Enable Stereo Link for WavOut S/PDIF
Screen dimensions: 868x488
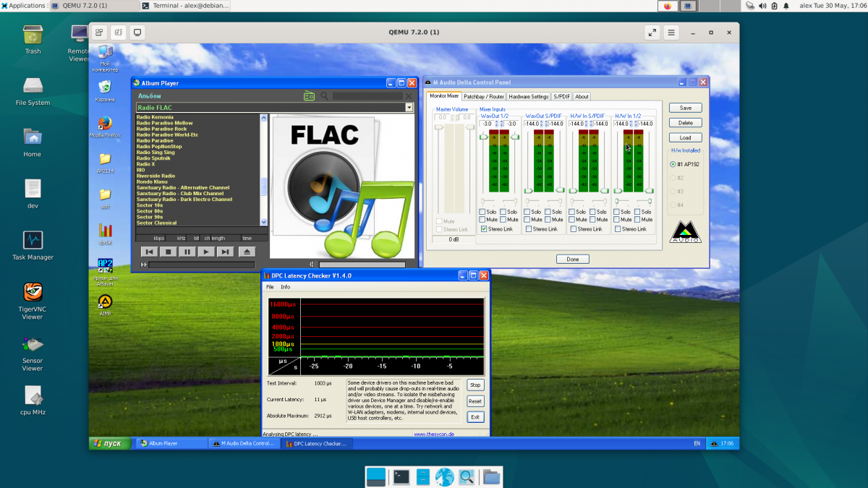click(529, 229)
